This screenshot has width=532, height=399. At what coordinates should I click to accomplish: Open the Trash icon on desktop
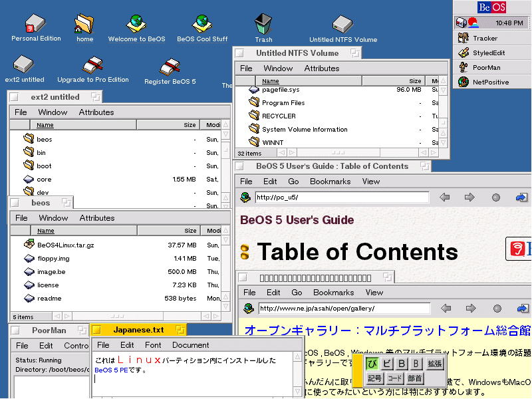click(x=263, y=23)
